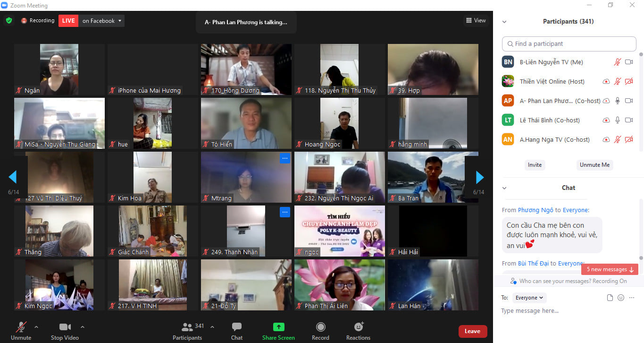
Task: Open the LIVE on Facebook dropdown
Action: 102,21
